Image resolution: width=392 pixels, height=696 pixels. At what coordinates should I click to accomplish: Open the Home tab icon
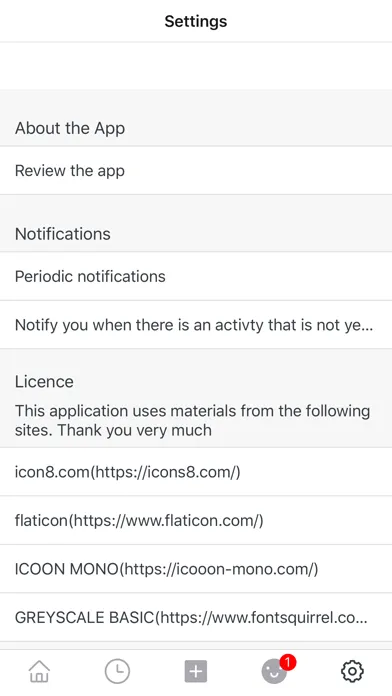39,671
